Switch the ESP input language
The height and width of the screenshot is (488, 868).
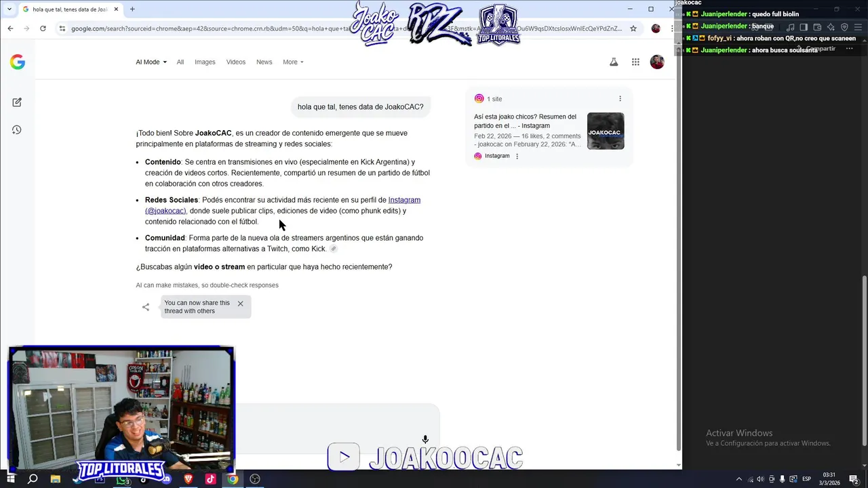pos(806,479)
